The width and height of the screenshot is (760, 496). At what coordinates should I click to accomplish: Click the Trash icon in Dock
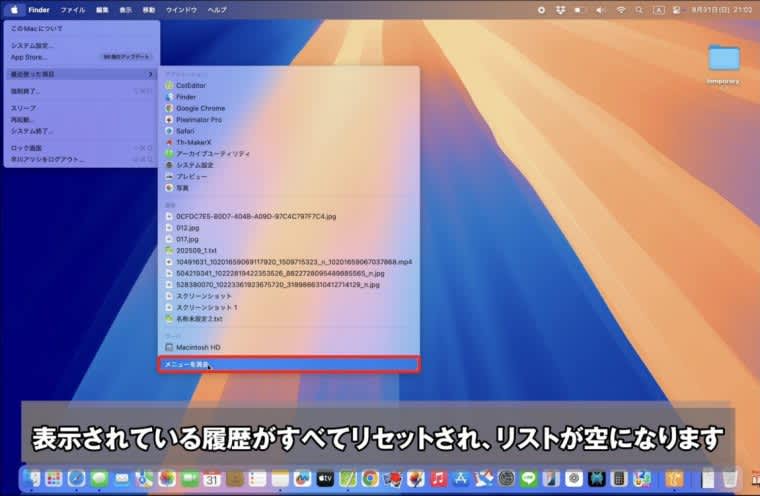pyautogui.click(x=731, y=479)
